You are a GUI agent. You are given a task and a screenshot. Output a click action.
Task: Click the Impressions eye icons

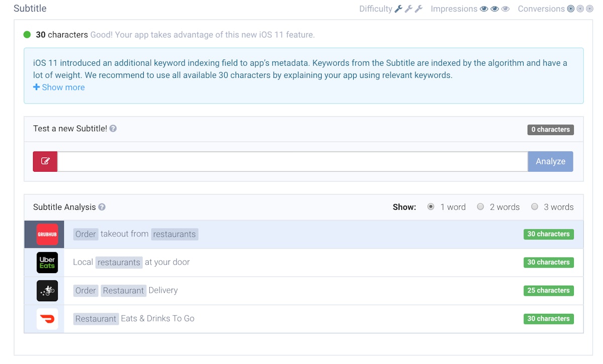point(494,9)
